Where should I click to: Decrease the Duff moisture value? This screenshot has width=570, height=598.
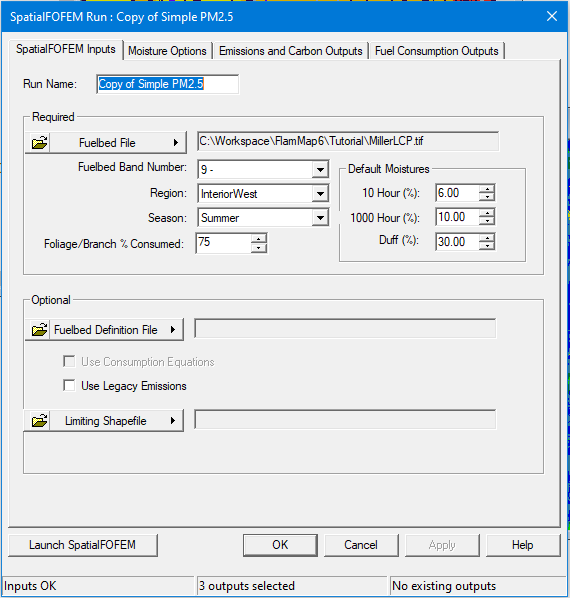pyautogui.click(x=487, y=246)
